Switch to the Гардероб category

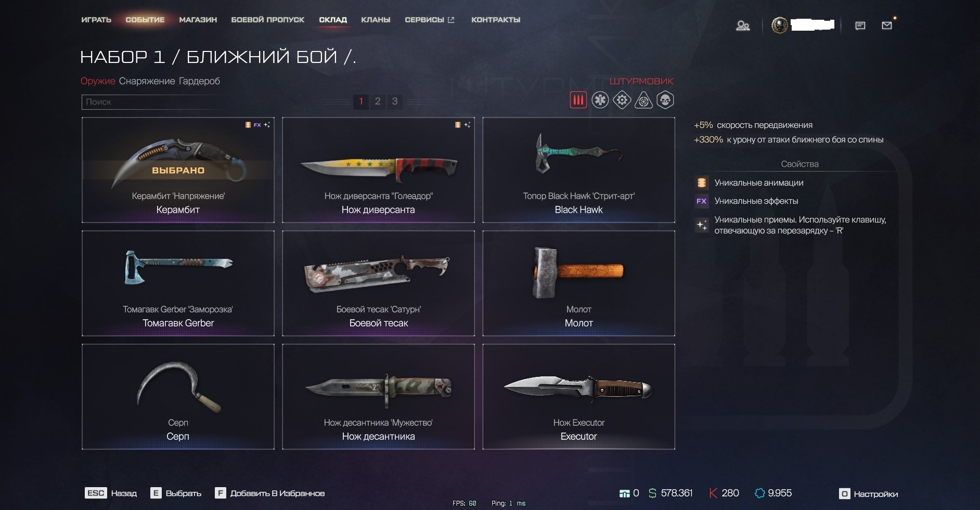199,81
